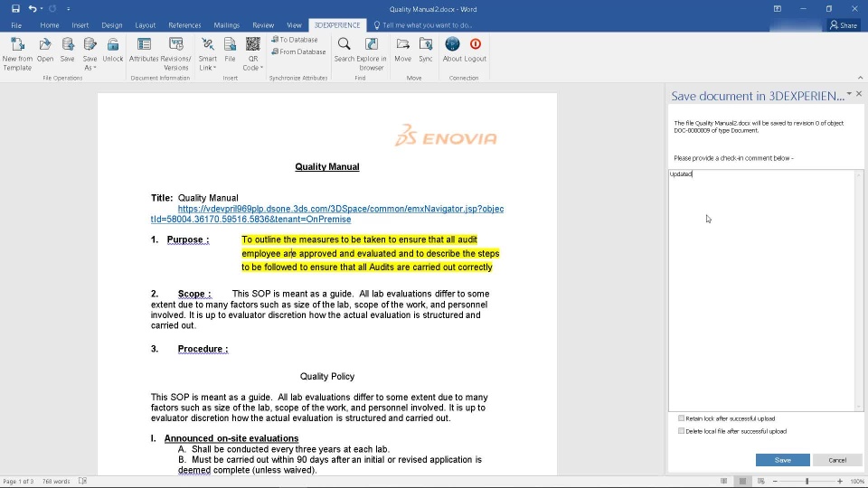Synchronize attributes To Database
The width and height of the screenshot is (868, 488).
[x=295, y=39]
